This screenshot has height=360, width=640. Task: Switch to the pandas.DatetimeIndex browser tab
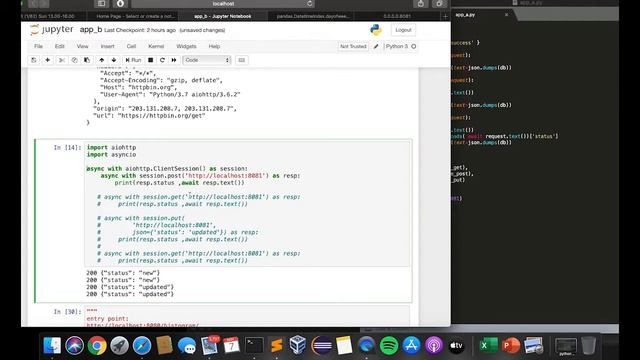point(313,16)
